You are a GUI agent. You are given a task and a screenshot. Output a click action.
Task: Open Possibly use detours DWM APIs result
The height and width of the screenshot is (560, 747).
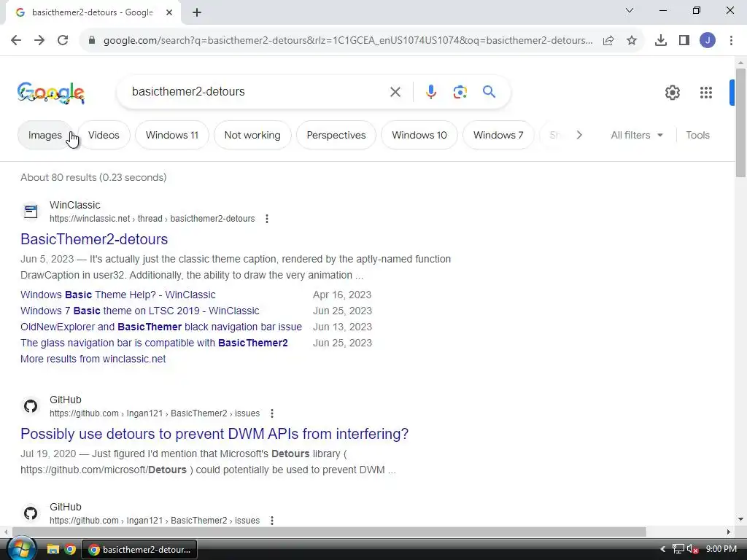(x=214, y=434)
